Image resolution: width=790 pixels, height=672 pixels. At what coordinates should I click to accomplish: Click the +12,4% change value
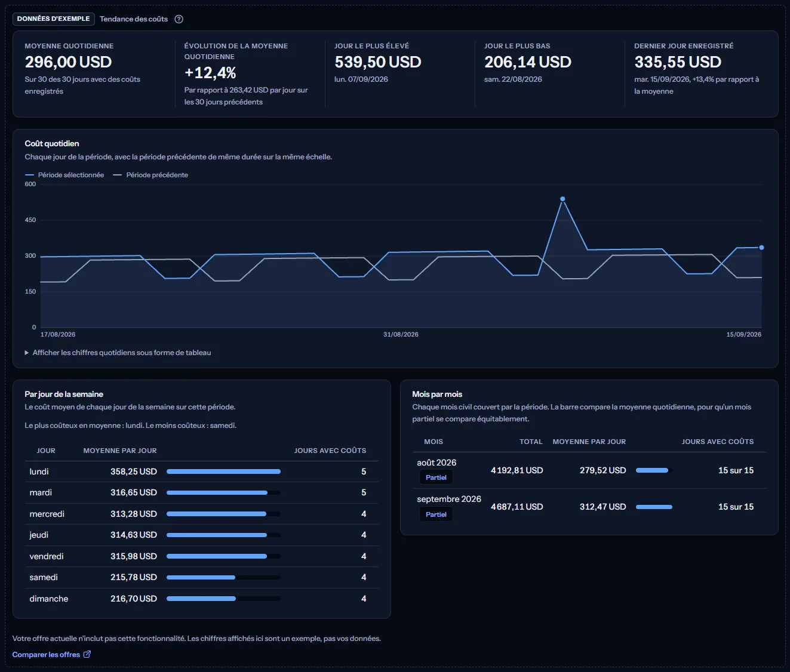click(x=210, y=73)
